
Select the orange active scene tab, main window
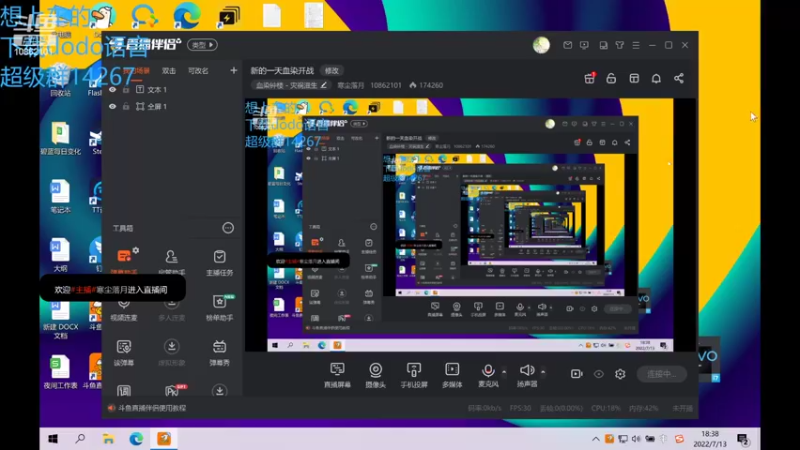tap(137, 71)
